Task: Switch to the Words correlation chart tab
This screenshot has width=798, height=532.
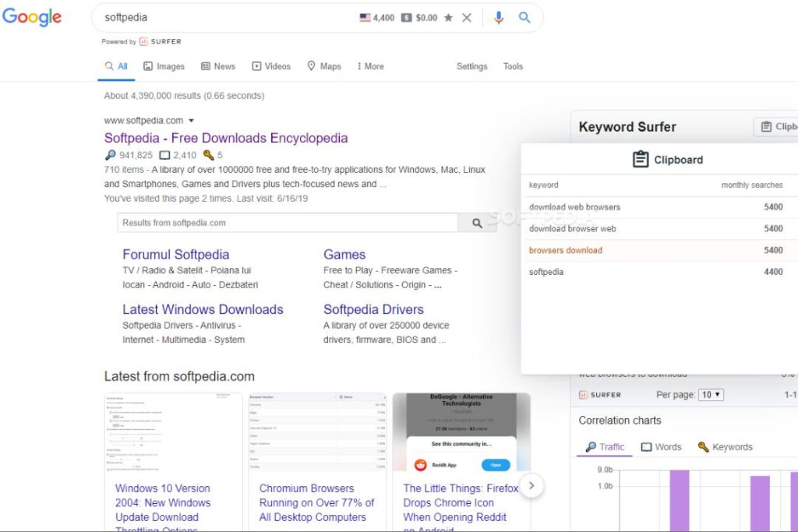Action: [x=661, y=447]
